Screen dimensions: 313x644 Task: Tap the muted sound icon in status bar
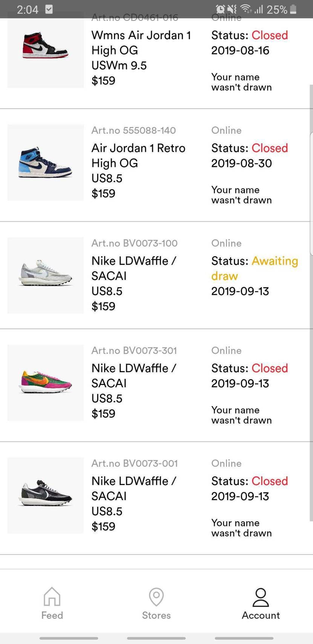coord(233,9)
